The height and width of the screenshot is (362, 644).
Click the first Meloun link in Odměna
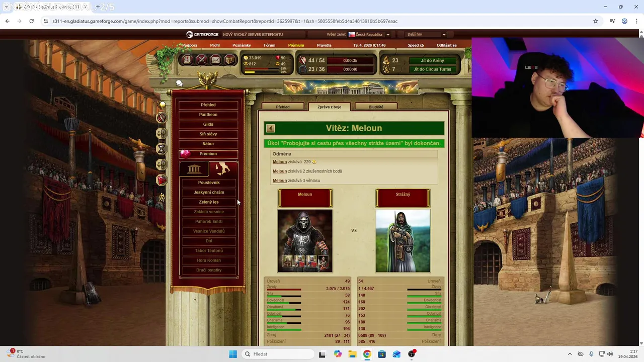tap(280, 162)
